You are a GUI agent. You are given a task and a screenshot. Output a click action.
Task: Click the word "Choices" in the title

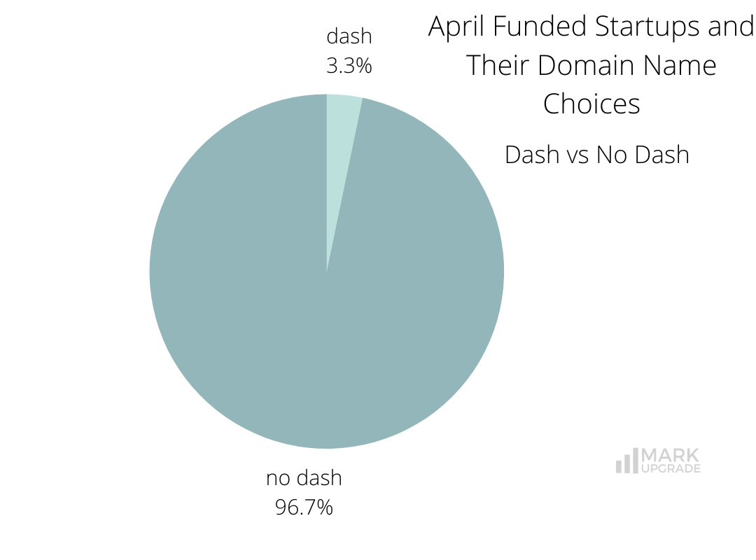pyautogui.click(x=591, y=104)
